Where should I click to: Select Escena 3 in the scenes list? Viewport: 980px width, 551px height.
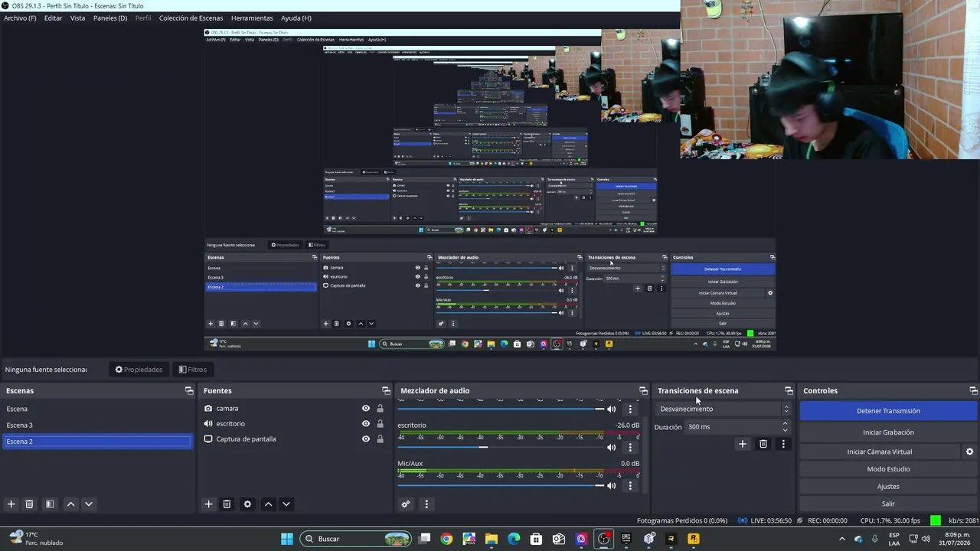(x=96, y=425)
